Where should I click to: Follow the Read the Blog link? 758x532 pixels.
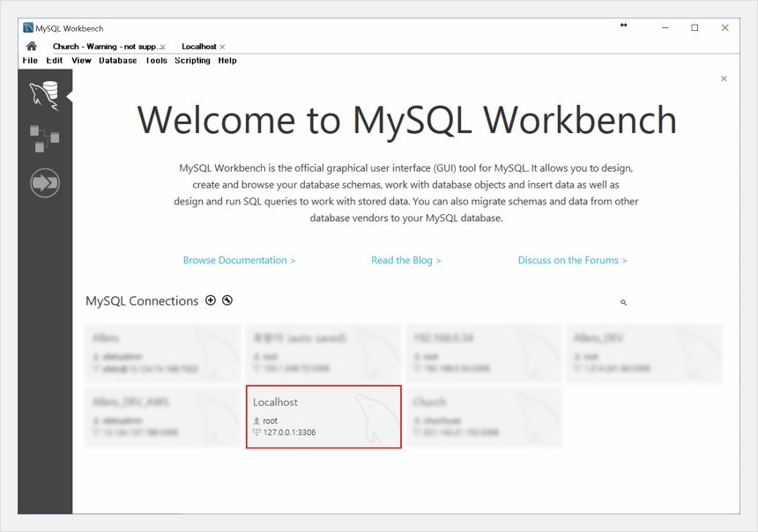click(405, 260)
